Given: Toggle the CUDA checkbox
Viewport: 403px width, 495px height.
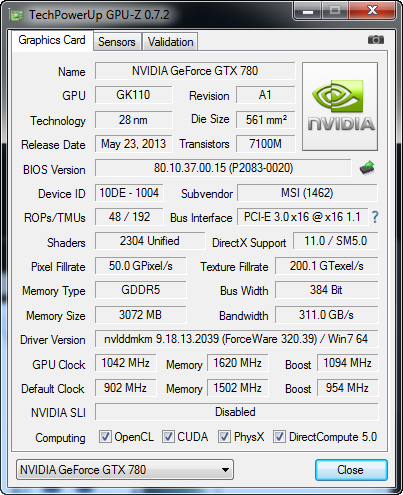Looking at the screenshot, I should click(168, 436).
